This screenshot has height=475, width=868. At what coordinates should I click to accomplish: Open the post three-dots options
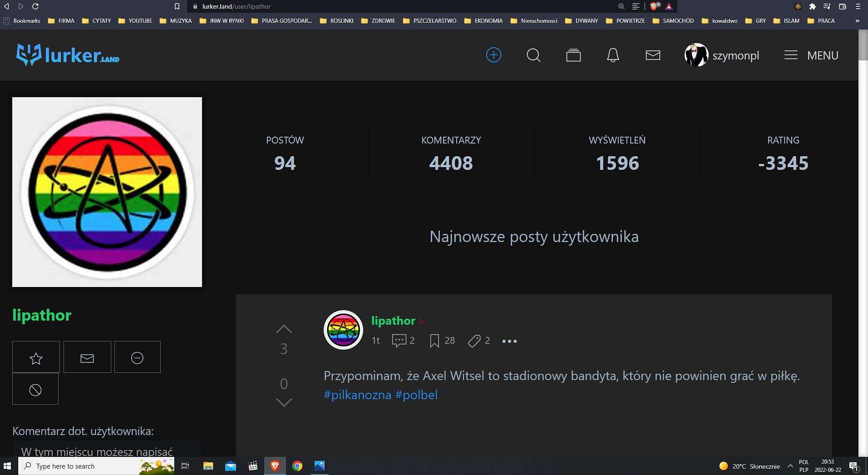pos(509,341)
